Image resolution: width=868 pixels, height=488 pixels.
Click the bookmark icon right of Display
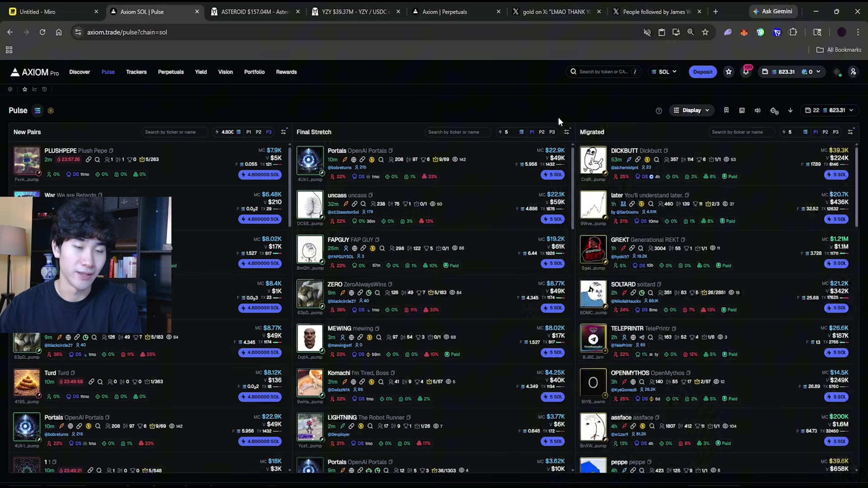(x=726, y=110)
